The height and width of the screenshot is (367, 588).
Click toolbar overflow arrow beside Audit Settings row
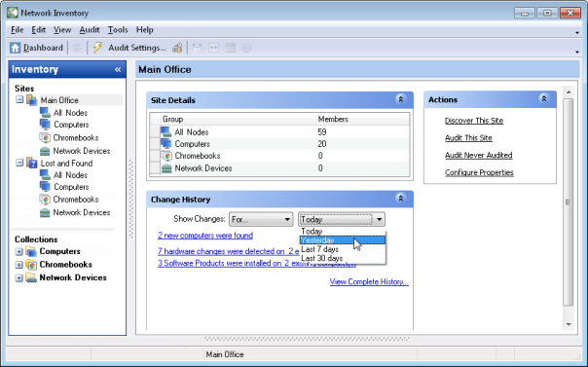[576, 52]
